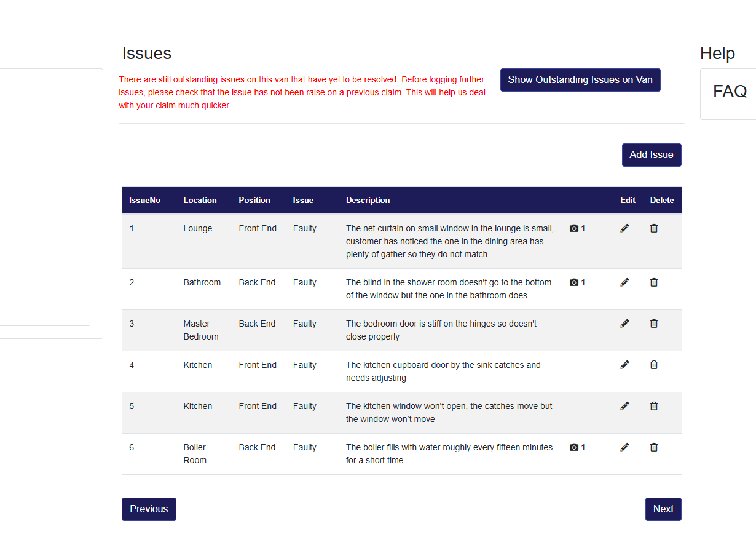Viewport: 756px width, 545px height.
Task: Delete issue 5 kitchen window entry
Action: click(654, 406)
